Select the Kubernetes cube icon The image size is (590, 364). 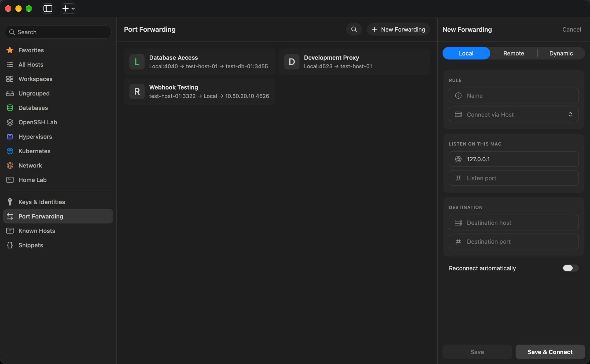pyautogui.click(x=10, y=151)
